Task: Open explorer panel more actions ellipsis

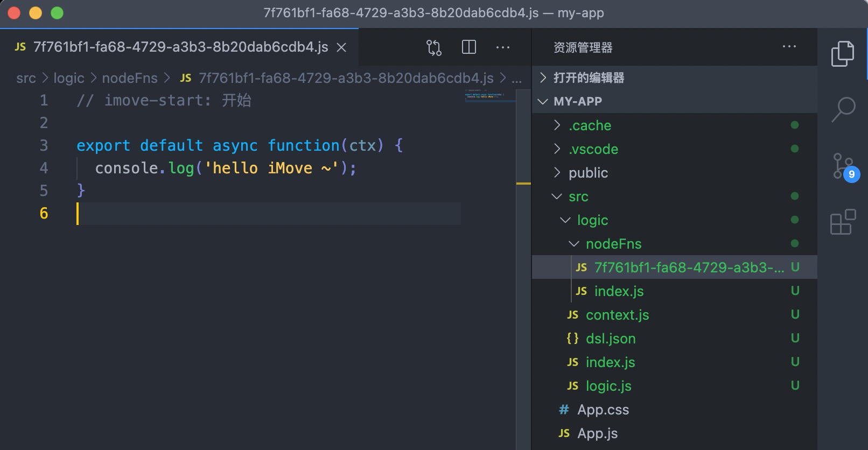Action: [789, 47]
